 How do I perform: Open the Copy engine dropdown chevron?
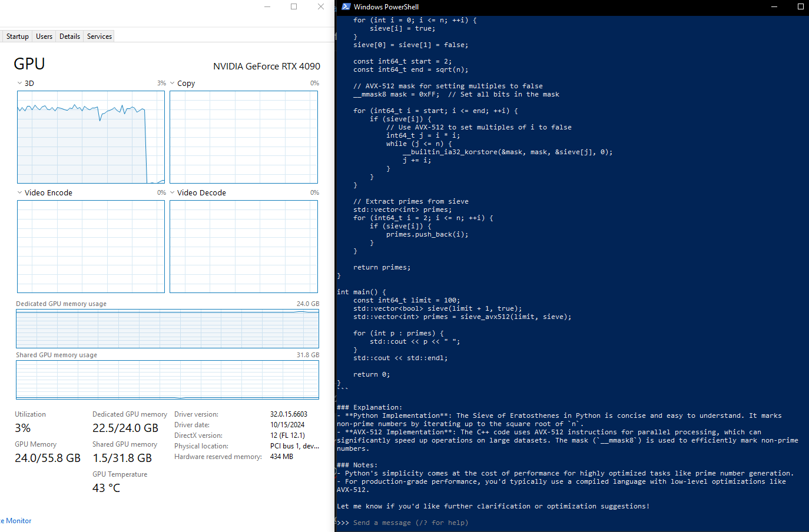tap(173, 83)
